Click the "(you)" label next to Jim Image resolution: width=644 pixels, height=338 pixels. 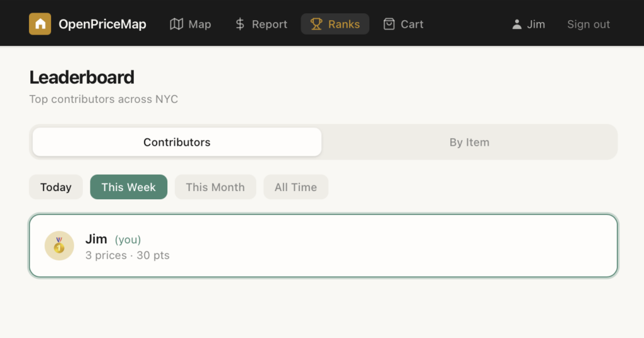pos(128,239)
